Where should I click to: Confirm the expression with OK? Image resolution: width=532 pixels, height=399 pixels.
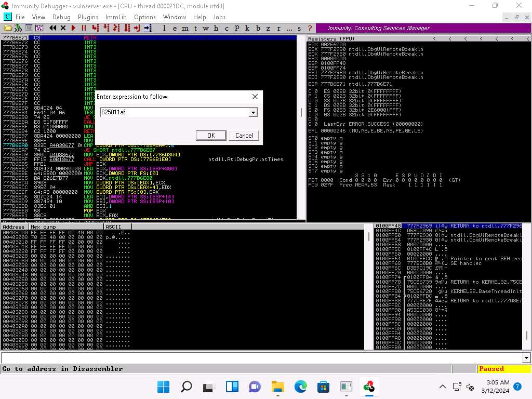coord(210,136)
